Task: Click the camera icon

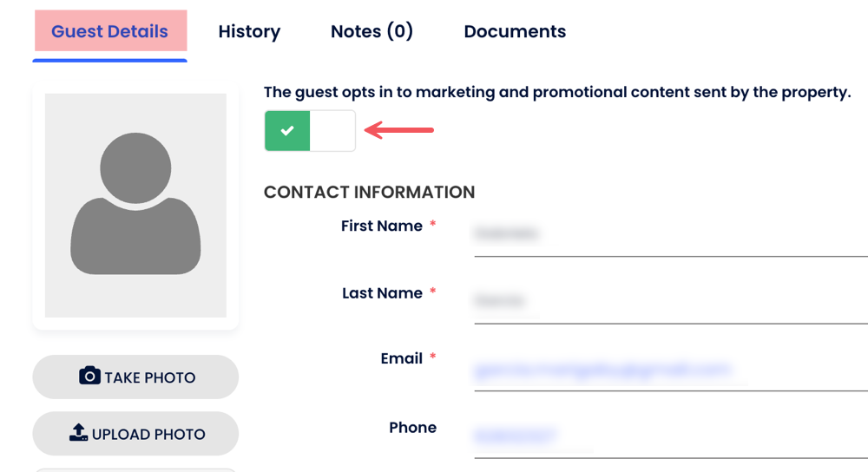Action: pyautogui.click(x=89, y=376)
